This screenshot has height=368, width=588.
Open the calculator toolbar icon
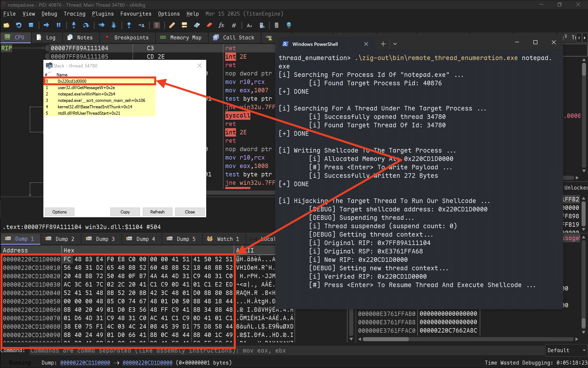[276, 25]
